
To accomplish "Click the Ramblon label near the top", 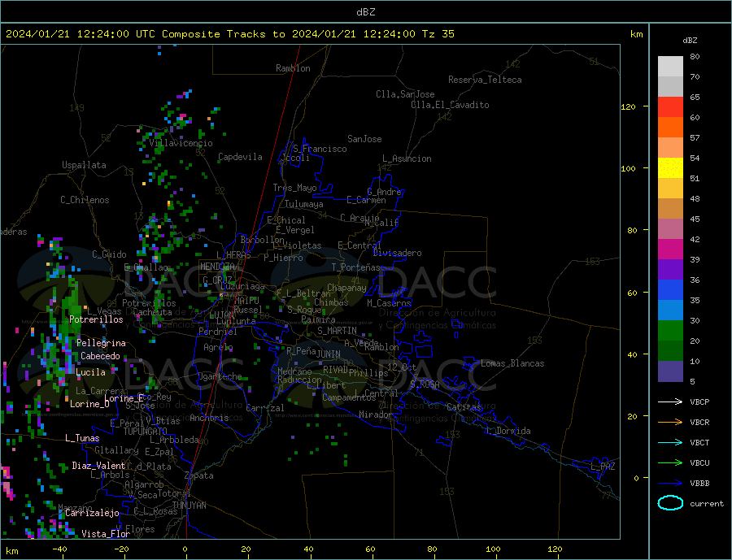I will [293, 68].
